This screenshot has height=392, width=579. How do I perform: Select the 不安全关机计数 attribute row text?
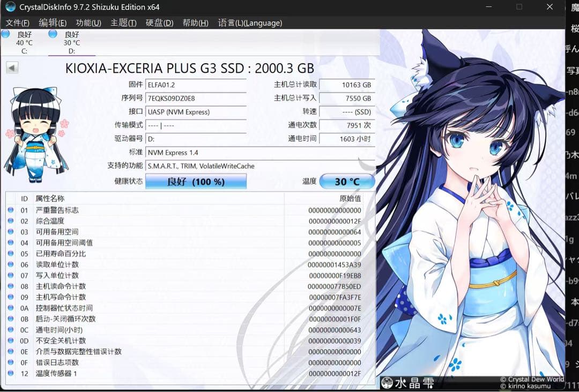click(61, 341)
